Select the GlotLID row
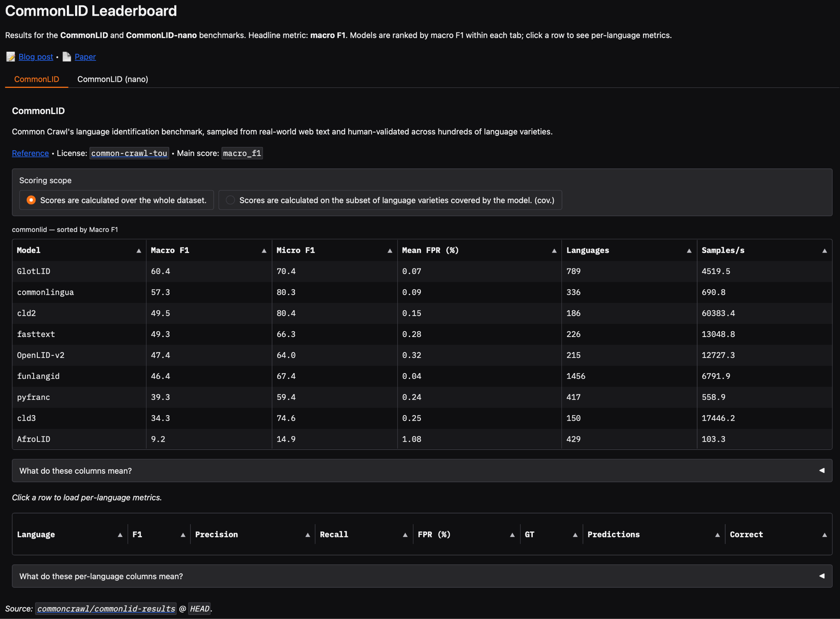Viewport: 840px width, 619px height. tap(422, 271)
